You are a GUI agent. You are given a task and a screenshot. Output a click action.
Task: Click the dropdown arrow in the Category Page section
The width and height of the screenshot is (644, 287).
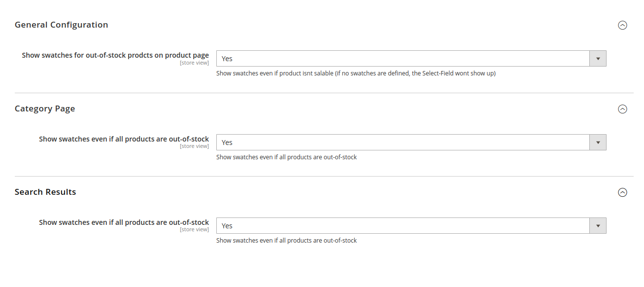pyautogui.click(x=598, y=142)
